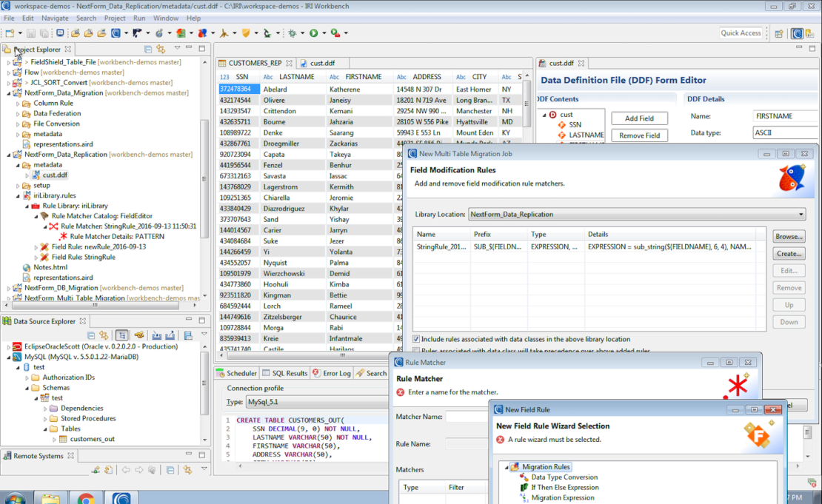
Task: Switch to the SQL Results tab
Action: [289, 373]
